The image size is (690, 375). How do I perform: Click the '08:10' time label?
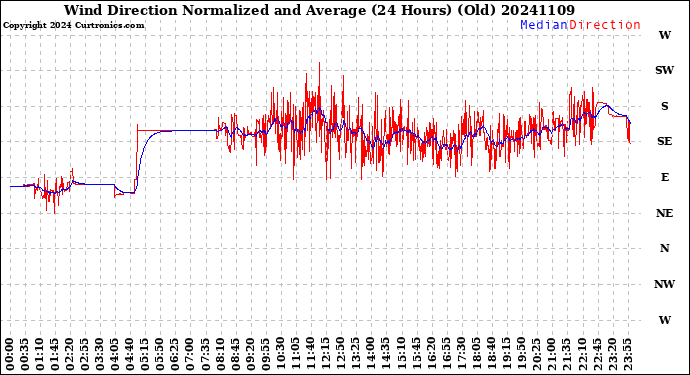click(220, 354)
